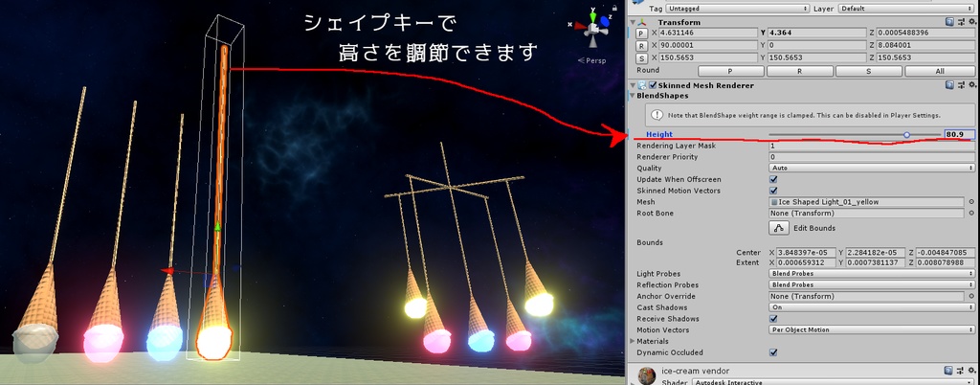Expand the Materials foldout

(633, 341)
